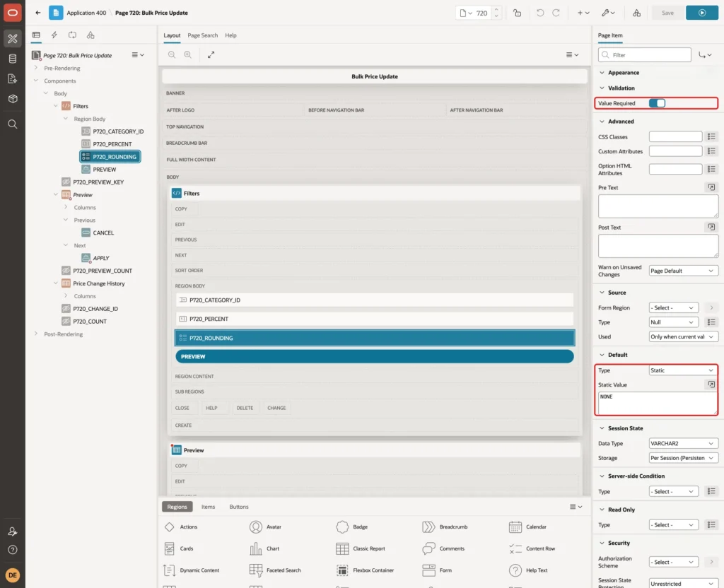Collapse the Price Change History node
The image size is (724, 588).
56,283
